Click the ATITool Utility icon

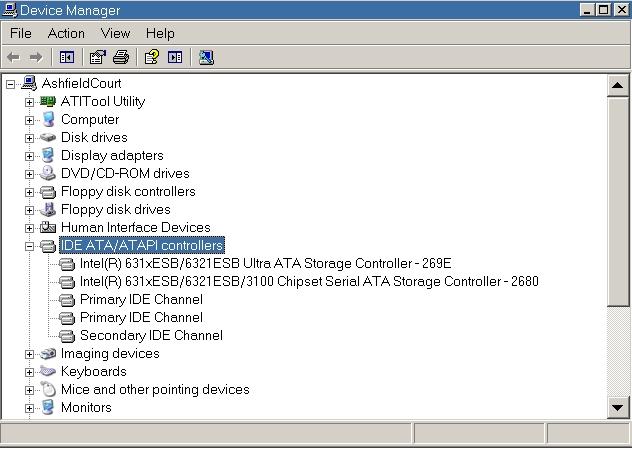coord(48,101)
